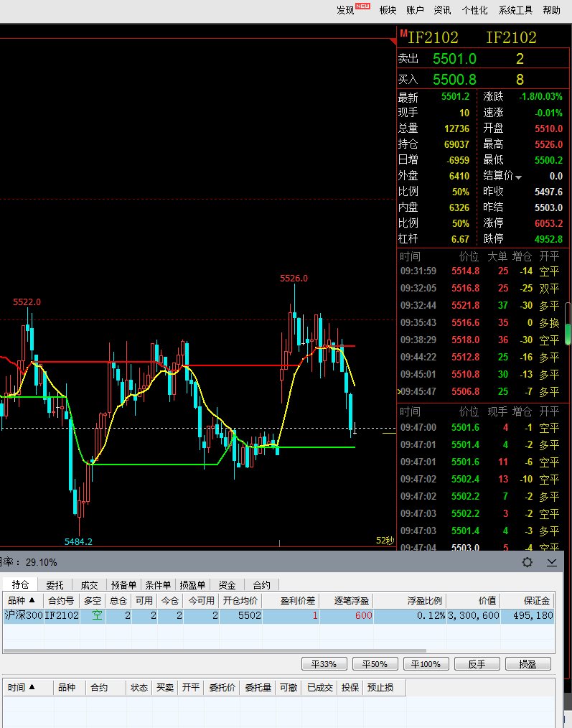
Task: Click the first IF2102 contract title
Action: [x=432, y=37]
